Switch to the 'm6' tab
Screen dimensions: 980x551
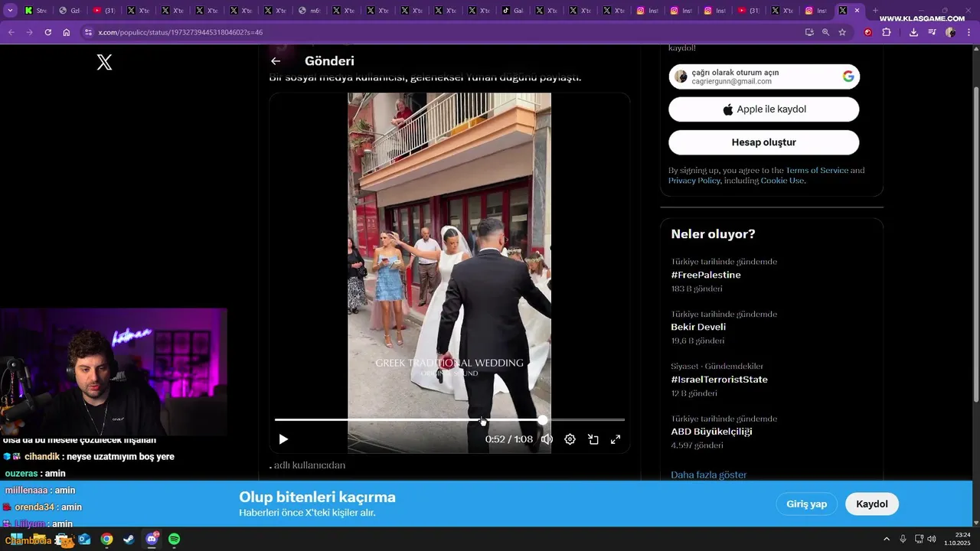click(310, 11)
